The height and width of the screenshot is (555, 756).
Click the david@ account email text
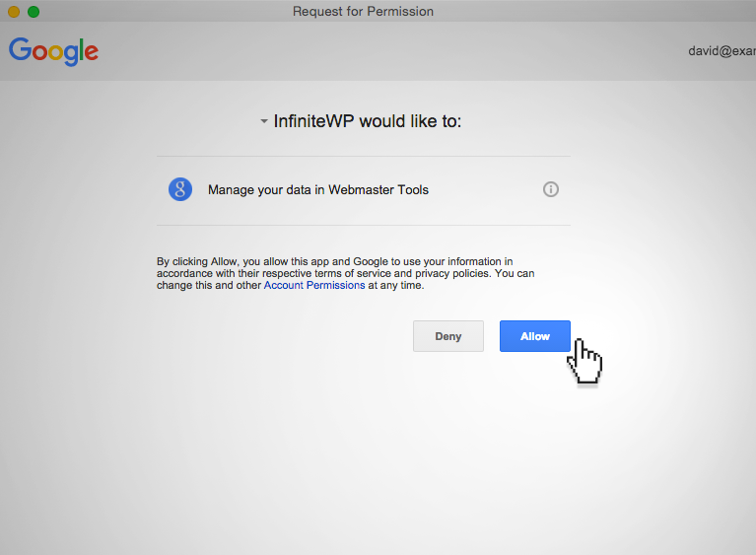(722, 51)
